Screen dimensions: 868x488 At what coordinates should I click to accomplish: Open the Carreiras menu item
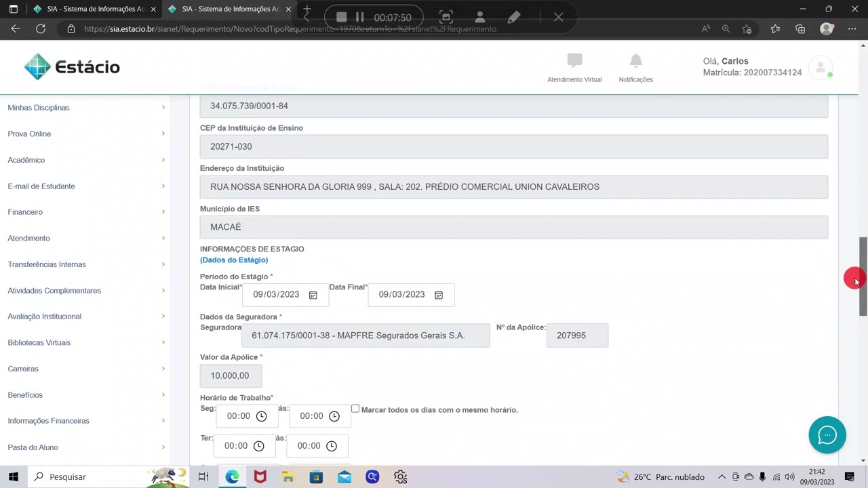[86, 369]
